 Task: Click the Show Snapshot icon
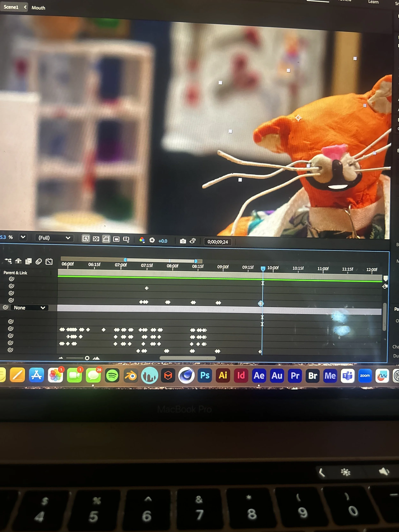(x=193, y=241)
